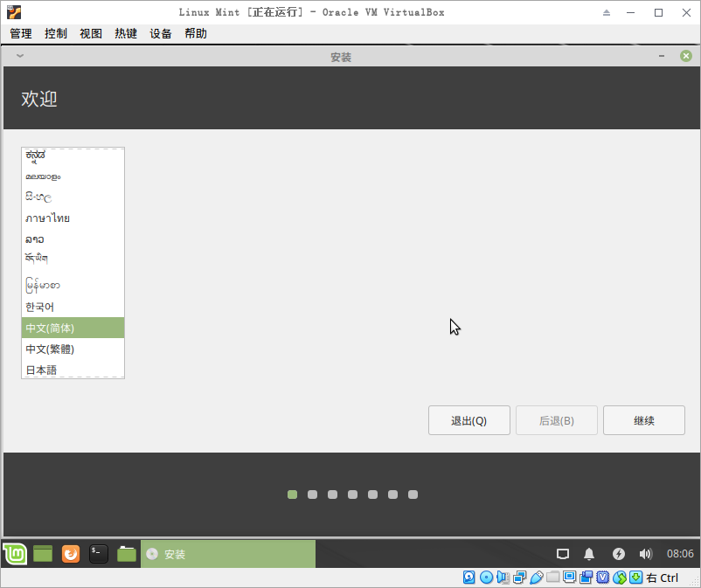The image size is (701, 588).
Task: Expand the installer window header chevron
Action: pyautogui.click(x=18, y=54)
